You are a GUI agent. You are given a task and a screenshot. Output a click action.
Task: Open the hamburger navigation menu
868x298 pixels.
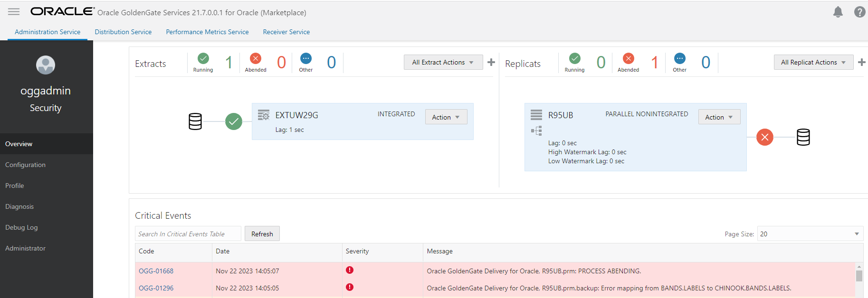coord(14,12)
